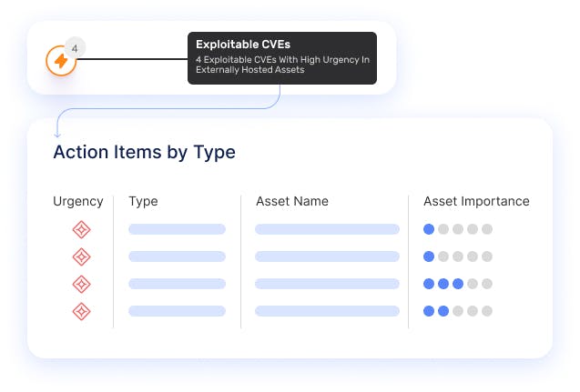Viewport: 580px width, 392px height.
Task: Click the '4 Exploitable CVEs With High Urgency' description
Action: click(282, 65)
